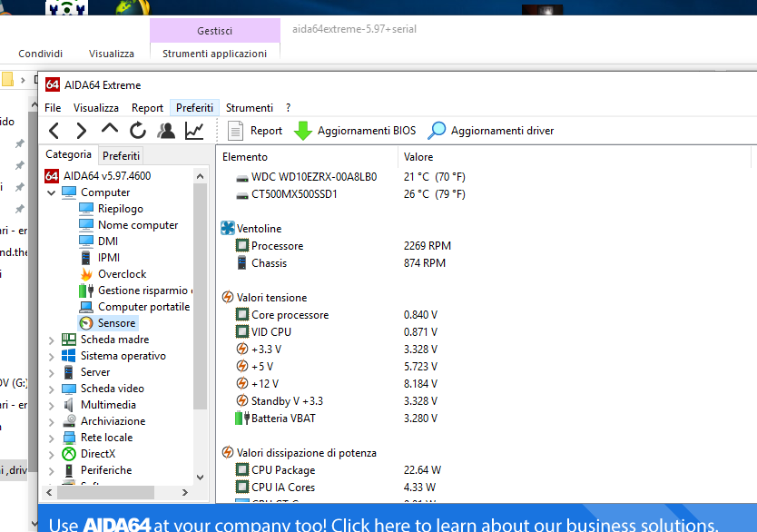Screen dimensions: 757x532
Task: Expand the Rete locale node
Action: (x=51, y=438)
